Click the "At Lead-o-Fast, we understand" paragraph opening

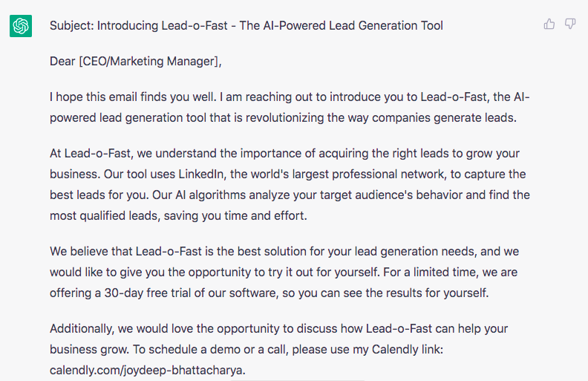(x=127, y=154)
